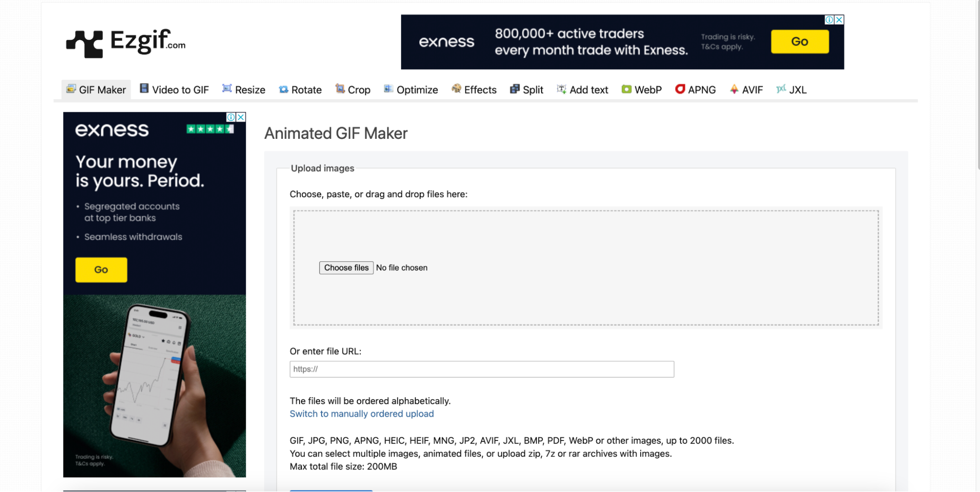
Task: Click the Resize tool icon
Action: (227, 88)
